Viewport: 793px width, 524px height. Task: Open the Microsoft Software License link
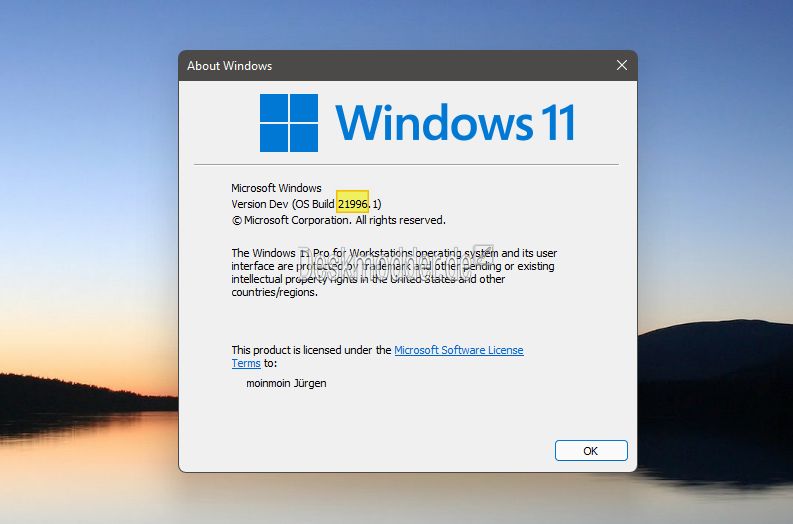[459, 350]
